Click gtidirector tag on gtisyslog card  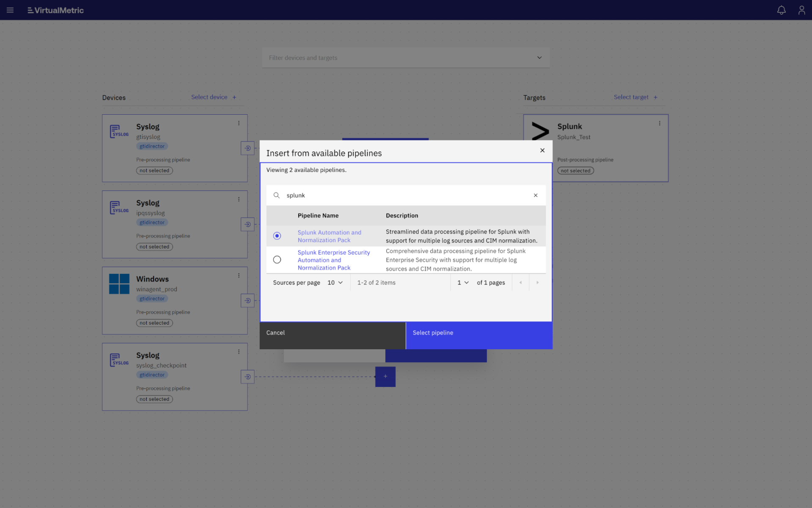click(x=152, y=146)
